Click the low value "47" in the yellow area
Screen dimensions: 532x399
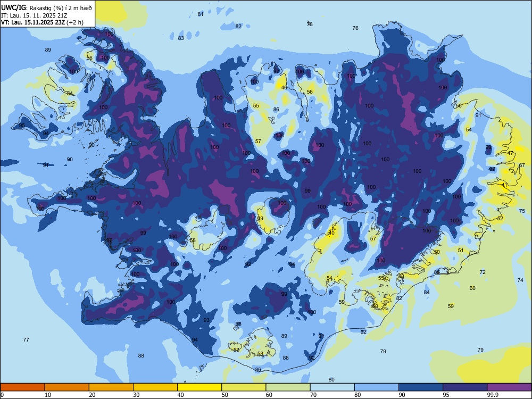click(x=510, y=153)
